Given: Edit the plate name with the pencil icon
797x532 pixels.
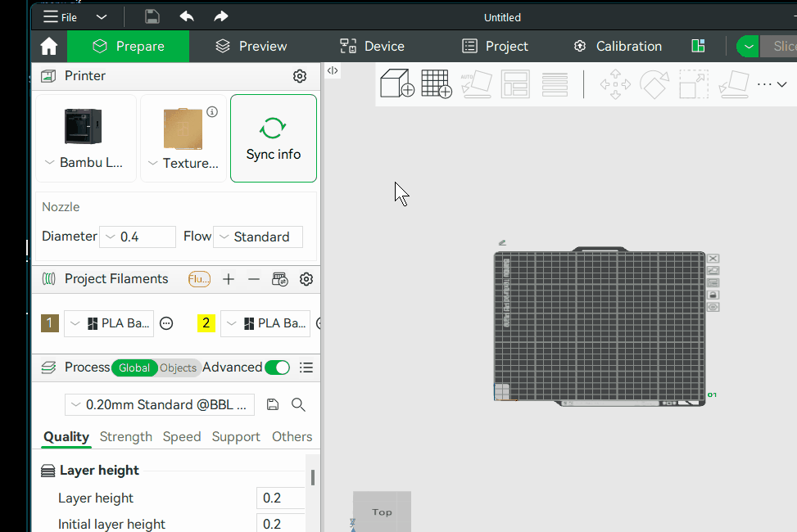Looking at the screenshot, I should [502, 243].
